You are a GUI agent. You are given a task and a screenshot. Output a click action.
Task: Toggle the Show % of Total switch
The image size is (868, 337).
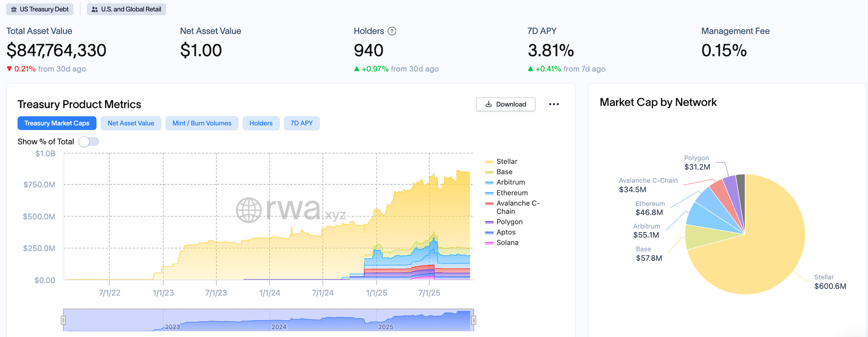89,141
